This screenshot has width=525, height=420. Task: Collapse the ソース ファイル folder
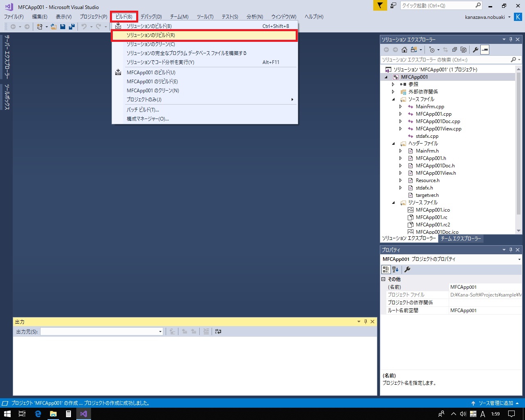tap(393, 99)
